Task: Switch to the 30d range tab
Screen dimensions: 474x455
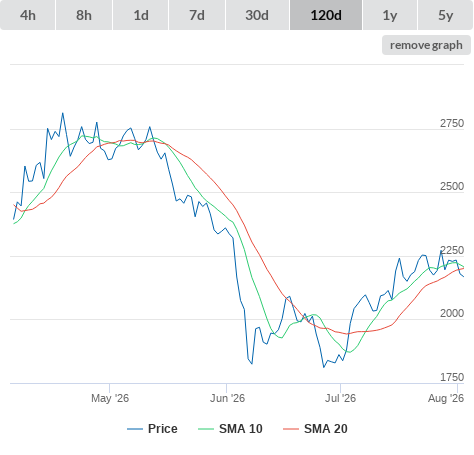Action: pos(257,15)
